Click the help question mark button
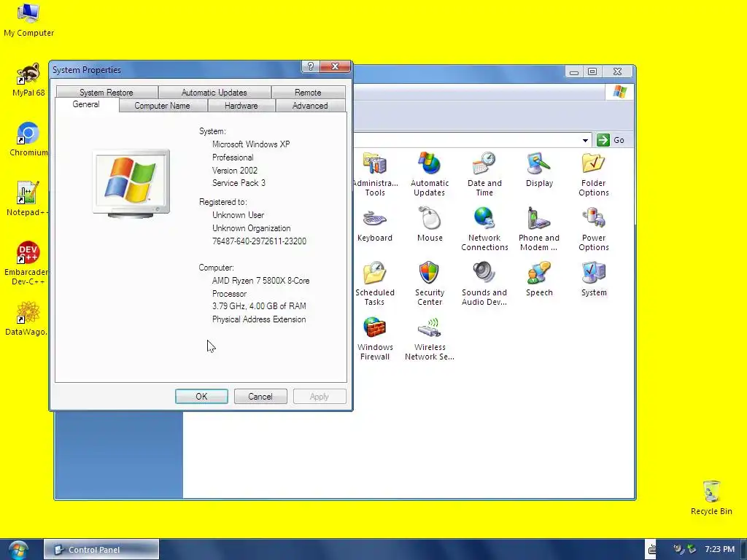This screenshot has height=560, width=747. coord(310,66)
